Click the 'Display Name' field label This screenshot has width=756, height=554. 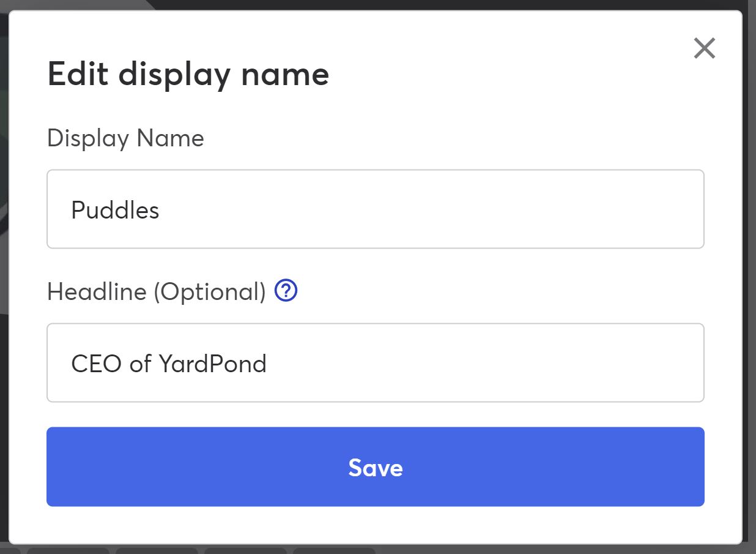click(x=125, y=138)
